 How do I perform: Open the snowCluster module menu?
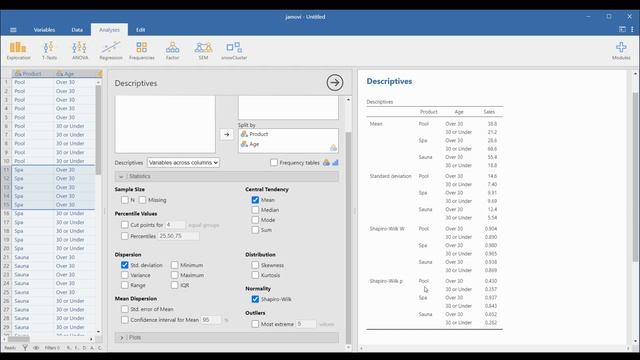coord(234,51)
